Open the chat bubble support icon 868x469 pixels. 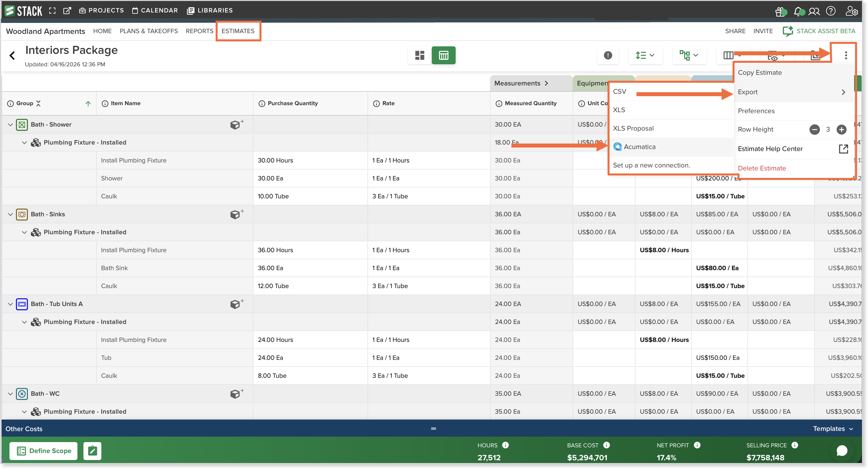point(842,451)
